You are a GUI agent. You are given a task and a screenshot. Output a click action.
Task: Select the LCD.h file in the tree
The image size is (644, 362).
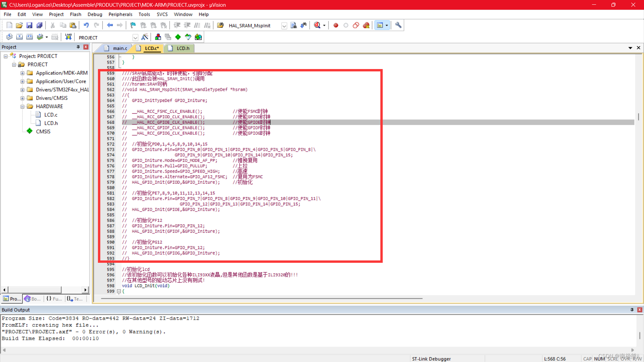[x=51, y=123]
